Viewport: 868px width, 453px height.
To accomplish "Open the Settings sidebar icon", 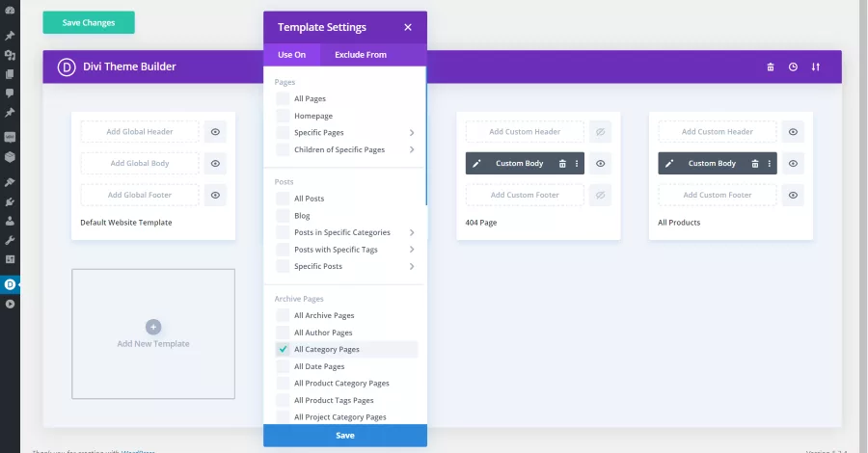I will tap(10, 259).
